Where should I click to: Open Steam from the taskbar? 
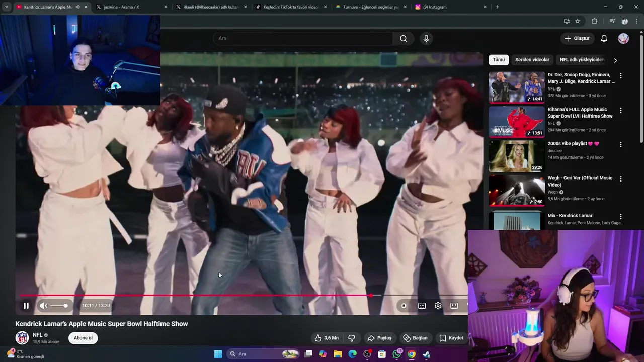point(426,354)
